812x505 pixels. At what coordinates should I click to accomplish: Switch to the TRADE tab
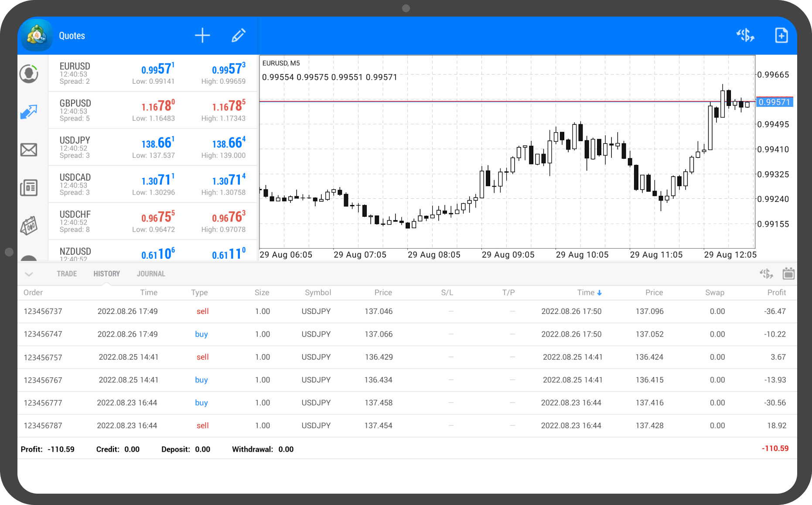66,273
